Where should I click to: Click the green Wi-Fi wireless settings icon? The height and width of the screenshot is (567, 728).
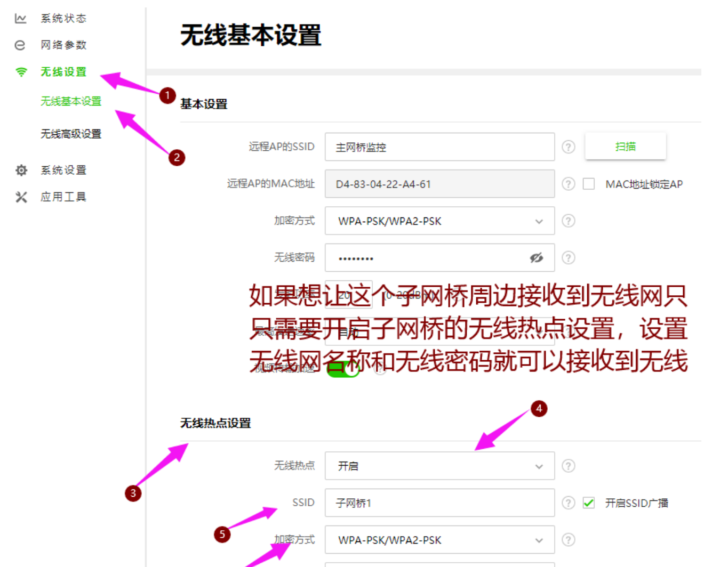tap(21, 72)
